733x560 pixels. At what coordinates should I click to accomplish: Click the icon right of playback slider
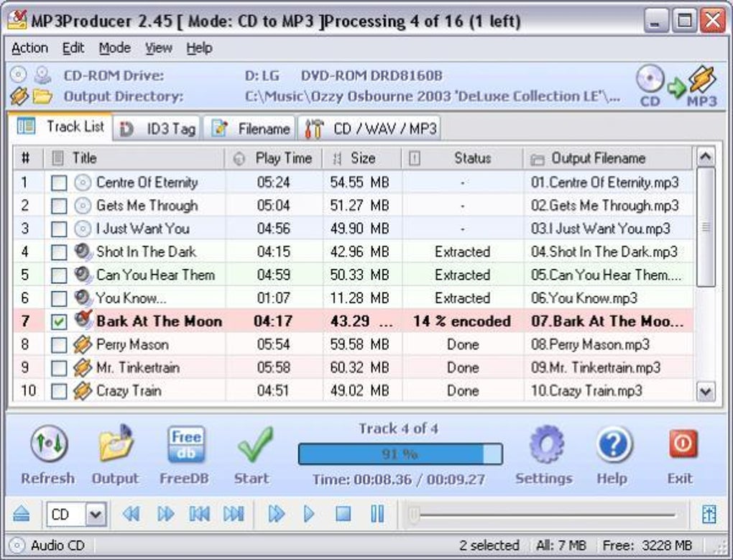709,514
